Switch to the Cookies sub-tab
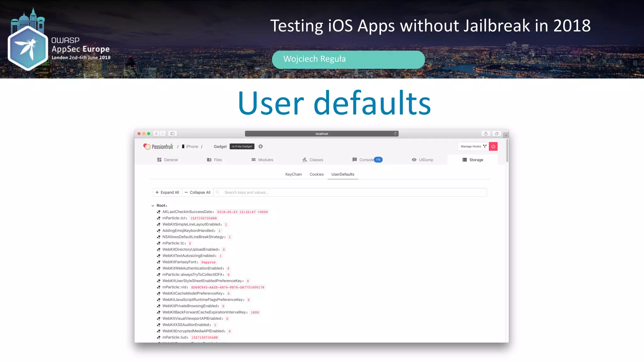 coord(316,174)
